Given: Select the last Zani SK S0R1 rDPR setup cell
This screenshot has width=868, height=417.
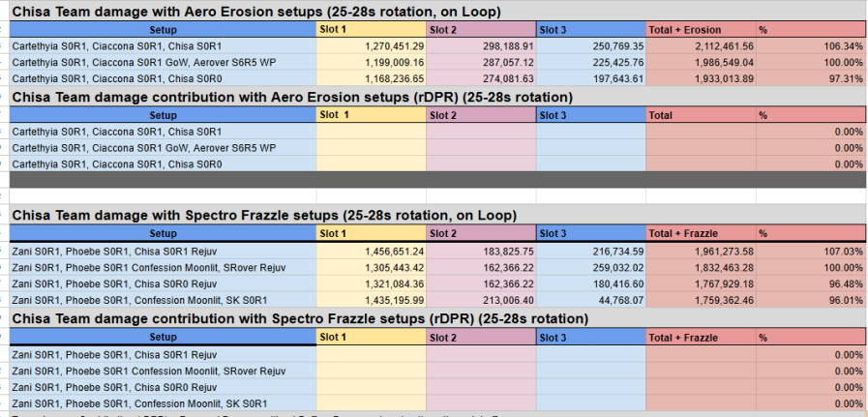Looking at the screenshot, I should (x=163, y=403).
